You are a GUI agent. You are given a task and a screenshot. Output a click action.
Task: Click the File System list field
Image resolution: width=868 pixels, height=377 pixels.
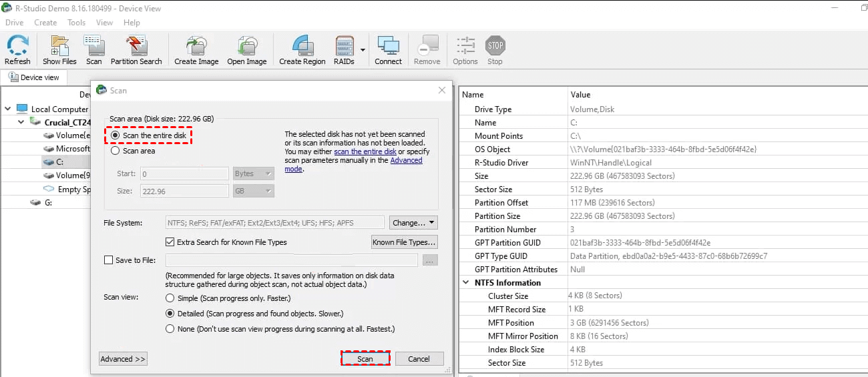tap(274, 223)
